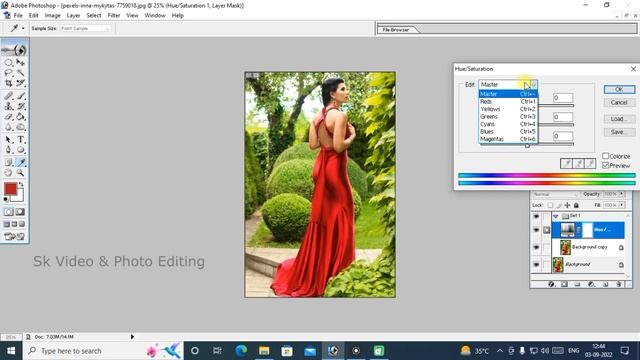The height and width of the screenshot is (360, 640).
Task: Select the Crop tool
Action: [x=8, y=83]
